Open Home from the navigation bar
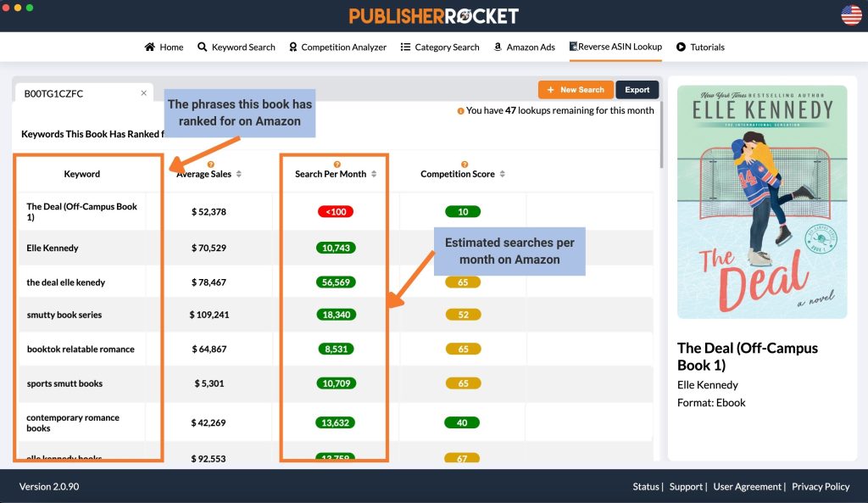Image resolution: width=868 pixels, height=503 pixels. click(164, 48)
